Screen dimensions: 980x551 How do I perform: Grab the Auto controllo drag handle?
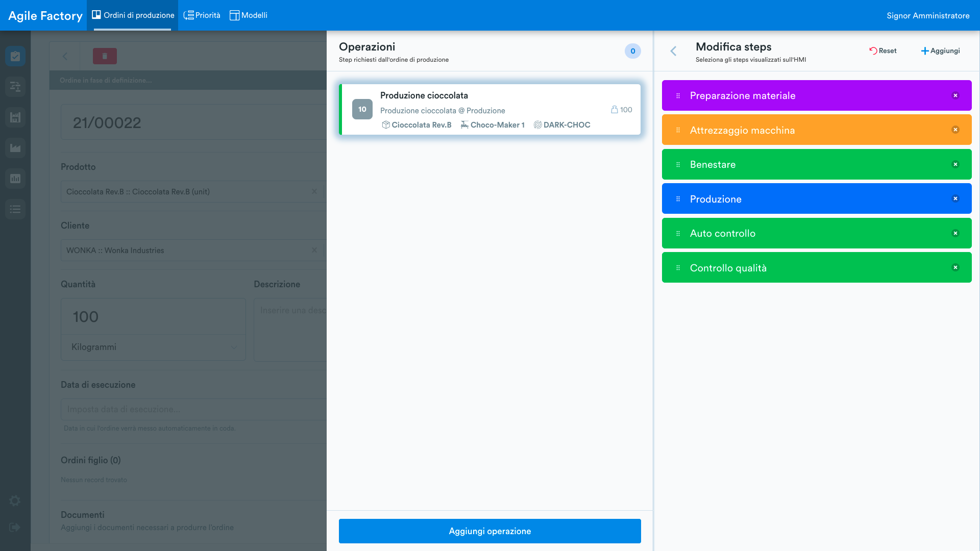[x=678, y=233]
